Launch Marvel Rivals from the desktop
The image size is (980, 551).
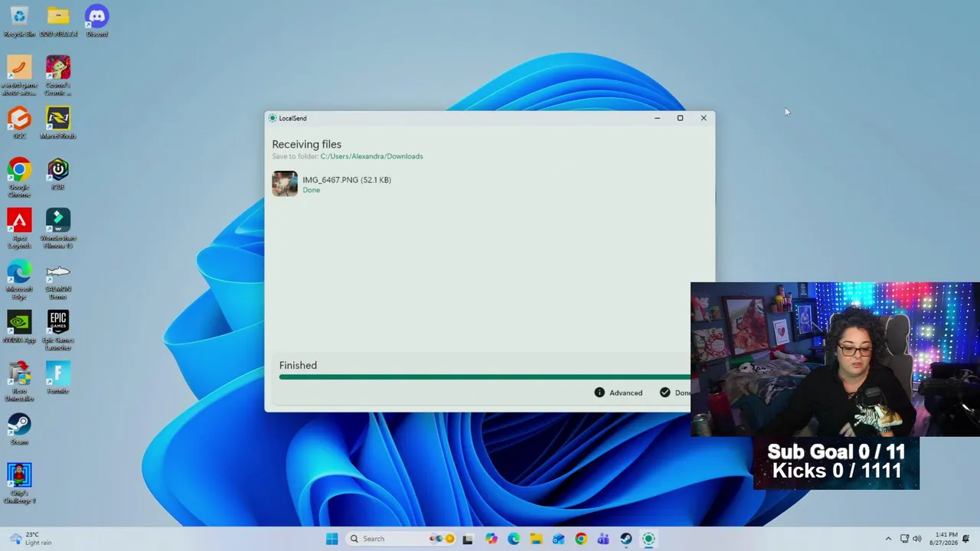tap(58, 122)
